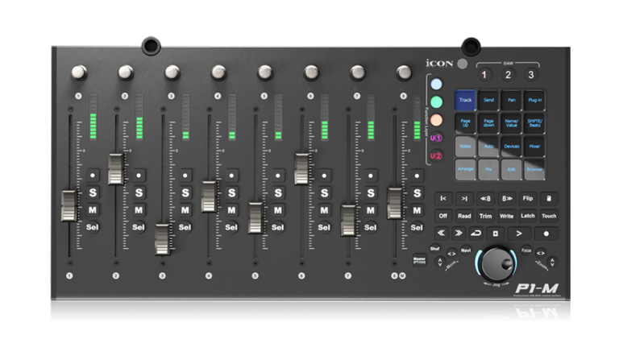Tap the Name/Value pad

[512, 123]
